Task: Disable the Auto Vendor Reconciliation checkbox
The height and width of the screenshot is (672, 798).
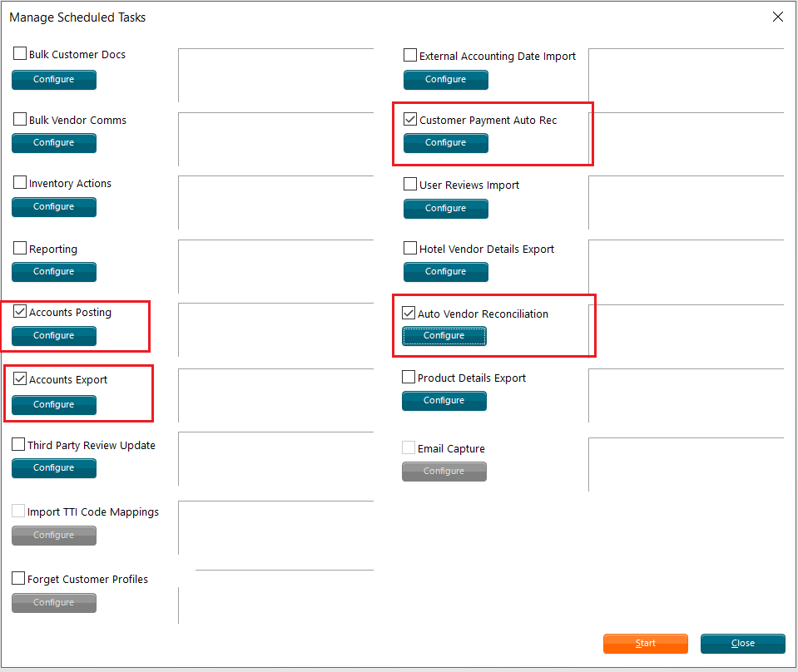Action: [x=409, y=313]
